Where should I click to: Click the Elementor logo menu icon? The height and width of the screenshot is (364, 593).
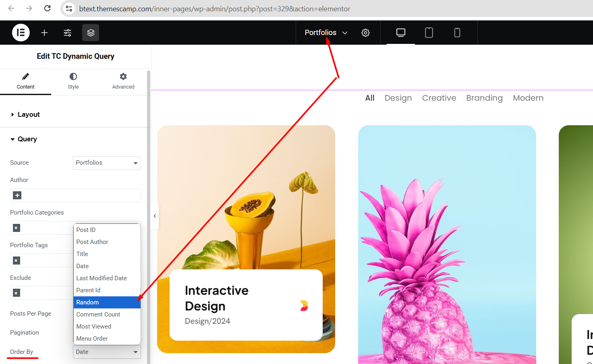click(21, 33)
